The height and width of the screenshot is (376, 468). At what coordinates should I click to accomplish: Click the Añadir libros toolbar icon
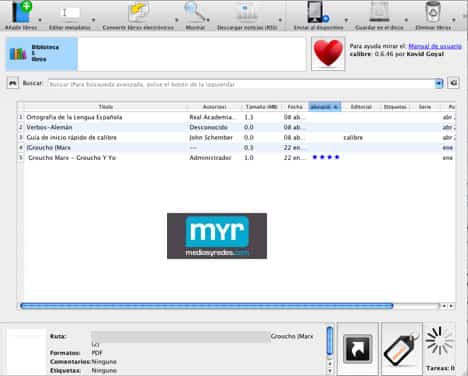pyautogui.click(x=21, y=13)
